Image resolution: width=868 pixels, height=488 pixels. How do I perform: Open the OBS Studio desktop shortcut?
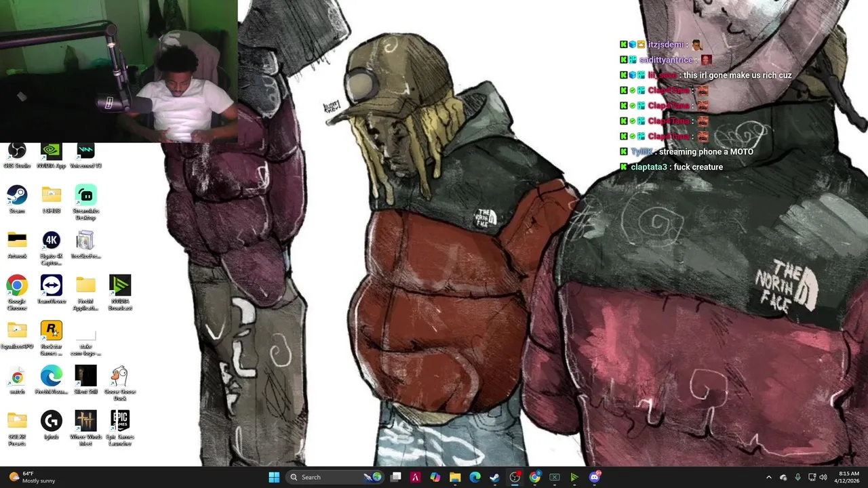pos(17,156)
